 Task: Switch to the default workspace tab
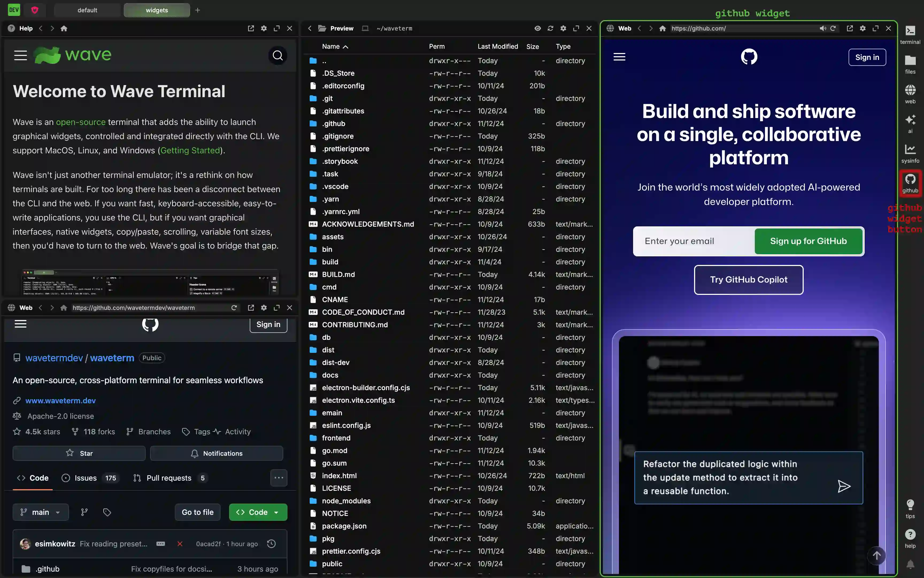pyautogui.click(x=87, y=10)
